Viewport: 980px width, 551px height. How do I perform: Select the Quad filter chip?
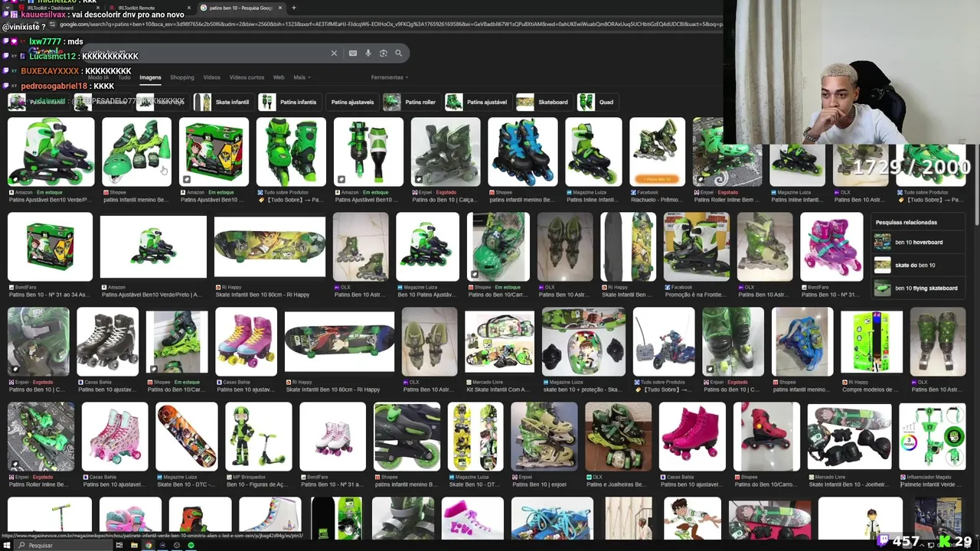click(597, 102)
